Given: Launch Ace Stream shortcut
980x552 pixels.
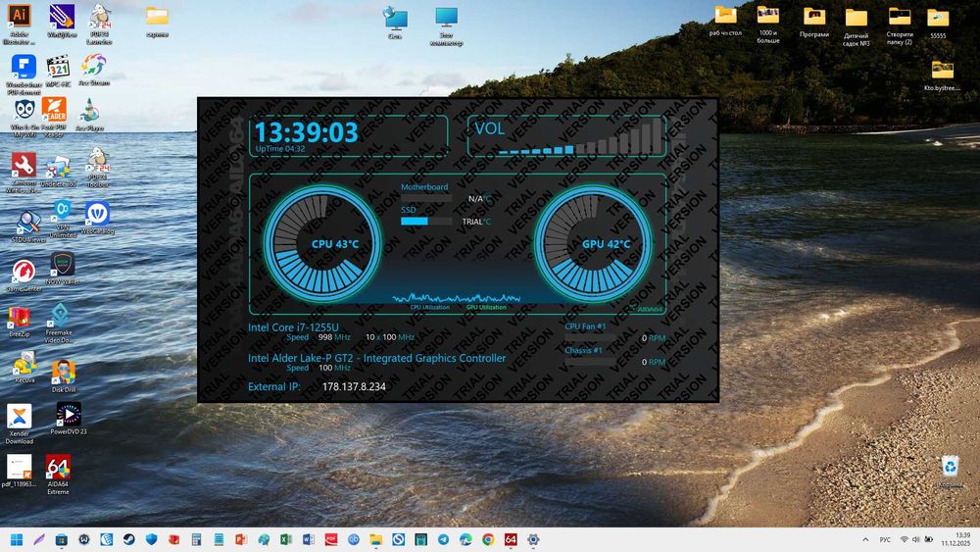Looking at the screenshot, I should pos(93,69).
